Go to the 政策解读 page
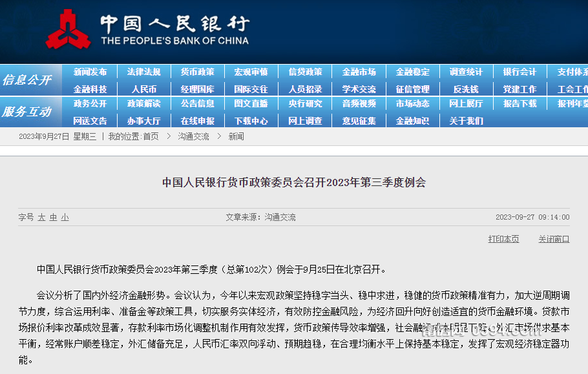Image resolution: width=588 pixels, height=374 pixels. tap(144, 103)
